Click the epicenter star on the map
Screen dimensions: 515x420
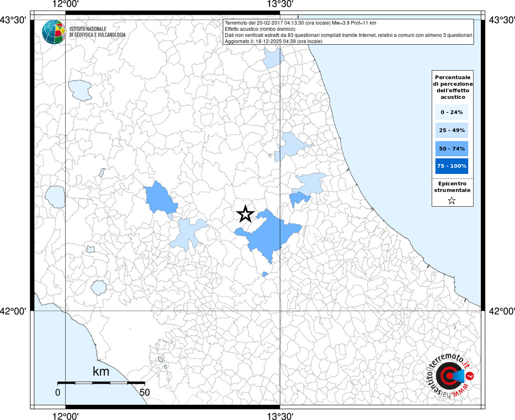[x=245, y=214]
